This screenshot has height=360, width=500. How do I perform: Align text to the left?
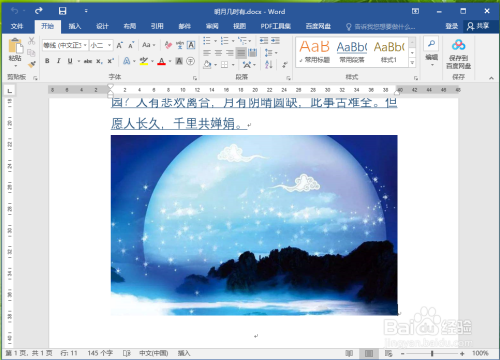[207, 53]
